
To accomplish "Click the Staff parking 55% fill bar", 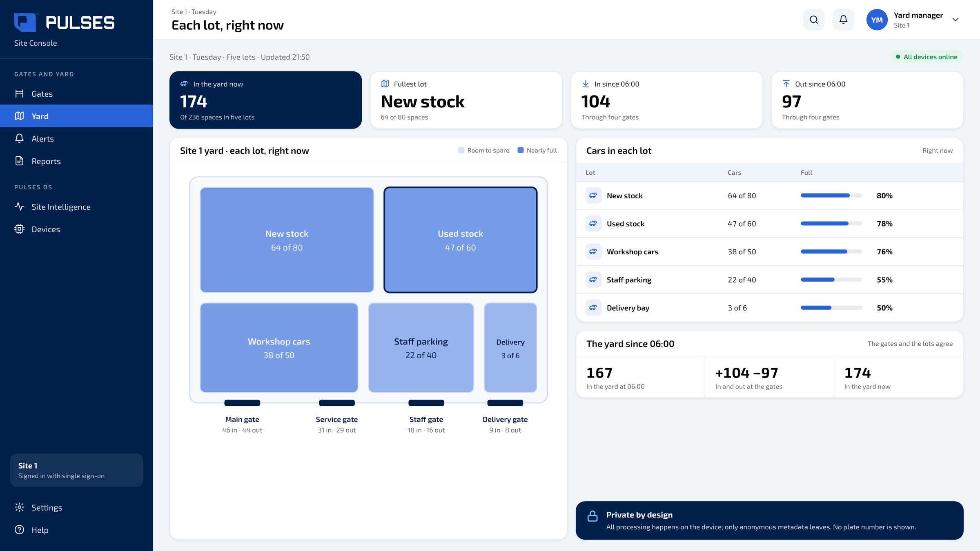I will [831, 280].
